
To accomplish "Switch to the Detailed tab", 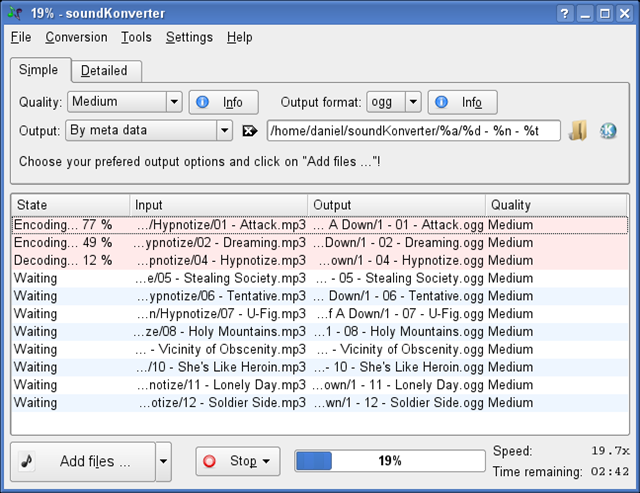I will click(104, 71).
